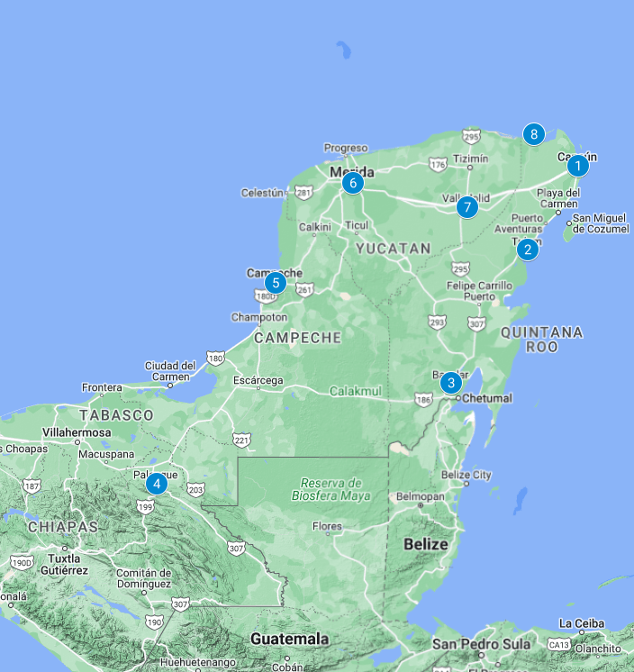Select the Ciudad del Carmen label
This screenshot has height=672, width=634.
[170, 371]
